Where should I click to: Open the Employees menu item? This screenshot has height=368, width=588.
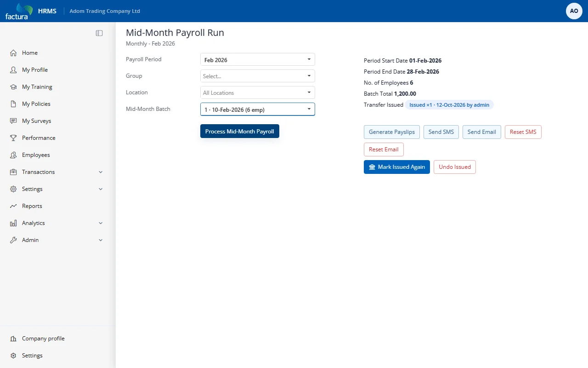[36, 155]
